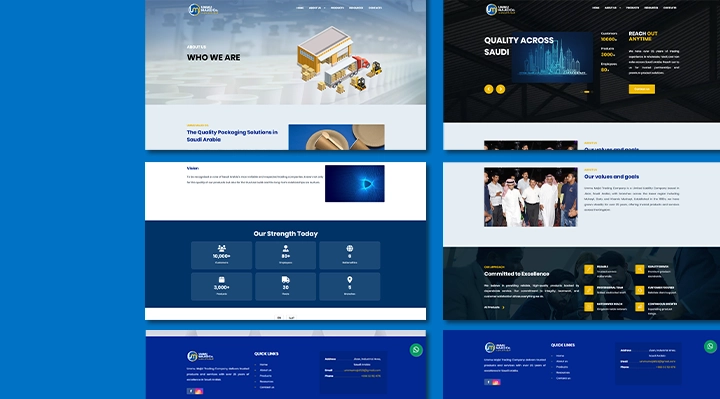Click the Customers people icon in Our Strength Today
The height and width of the screenshot is (399, 720).
click(x=221, y=248)
